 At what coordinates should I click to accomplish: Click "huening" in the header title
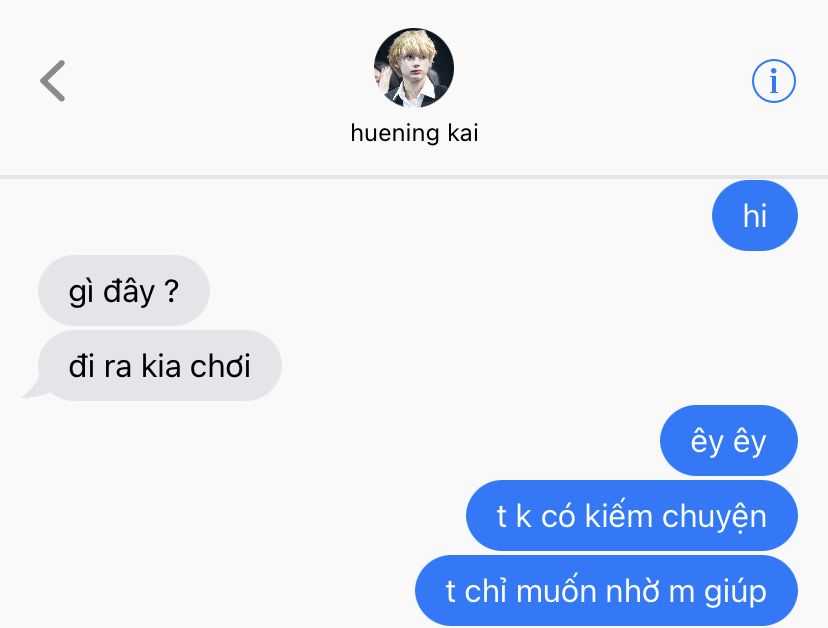tap(394, 133)
